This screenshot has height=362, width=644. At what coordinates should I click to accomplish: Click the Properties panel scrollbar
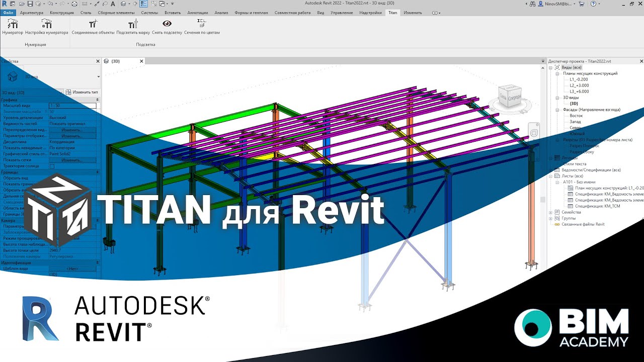click(99, 191)
